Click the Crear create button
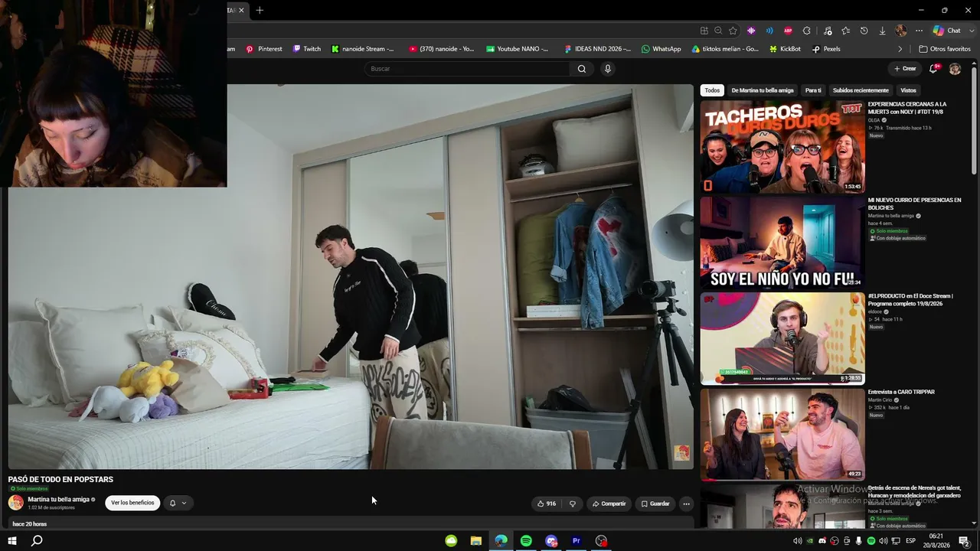The width and height of the screenshot is (980, 551). click(x=905, y=69)
